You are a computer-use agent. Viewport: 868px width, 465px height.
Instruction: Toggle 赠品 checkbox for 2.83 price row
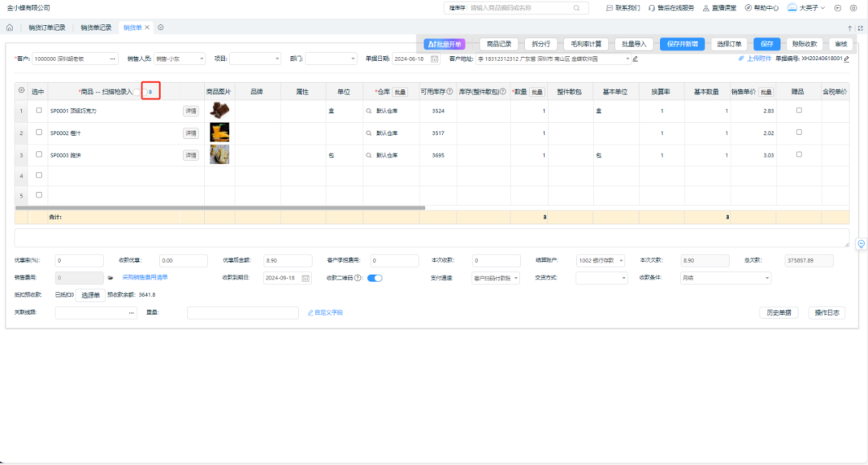[x=799, y=111]
